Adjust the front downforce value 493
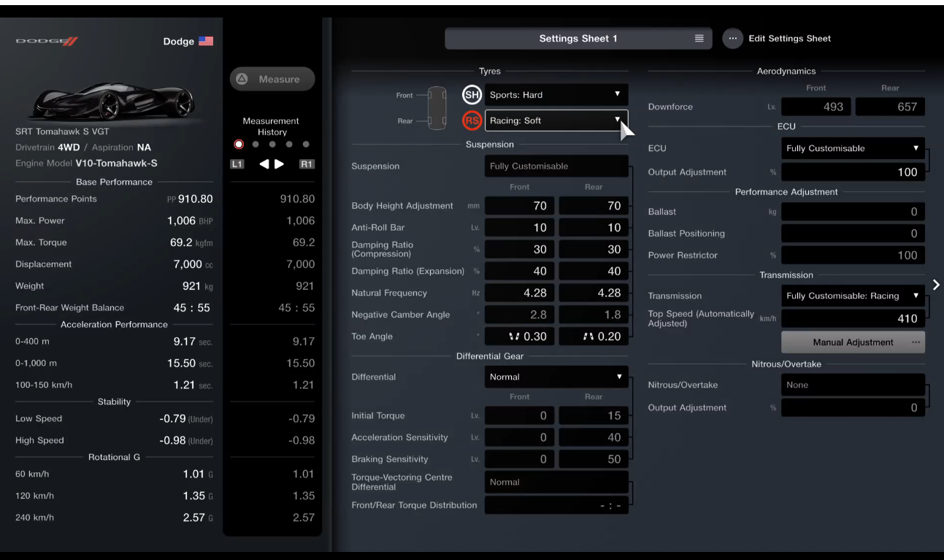The height and width of the screenshot is (560, 944). 816,107
